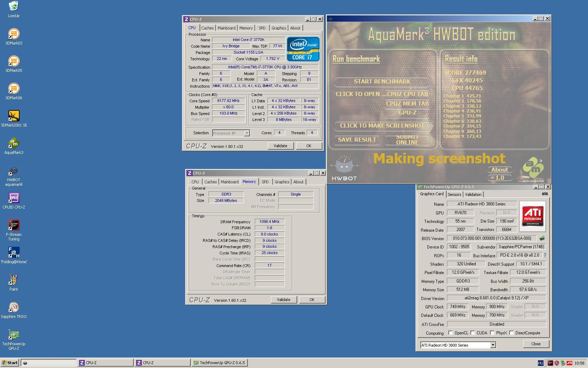
Task: Open the ATI Radeon HD 3800 Series dropdown
Action: tap(492, 345)
